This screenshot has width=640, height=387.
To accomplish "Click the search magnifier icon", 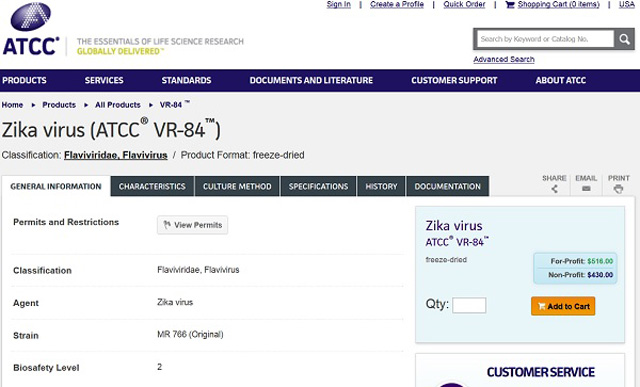I will (624, 39).
